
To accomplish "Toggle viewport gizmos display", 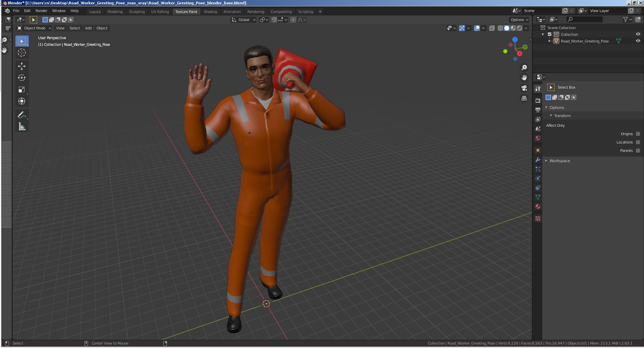I will point(462,28).
